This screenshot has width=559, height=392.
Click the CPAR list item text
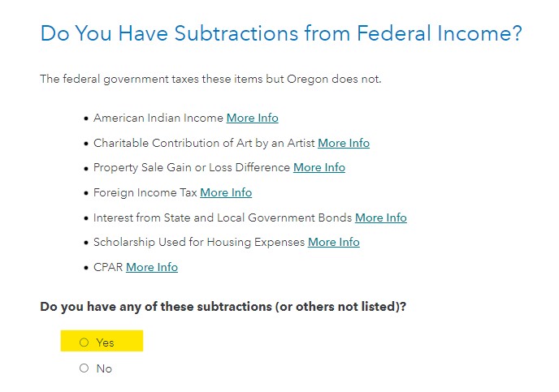(108, 267)
